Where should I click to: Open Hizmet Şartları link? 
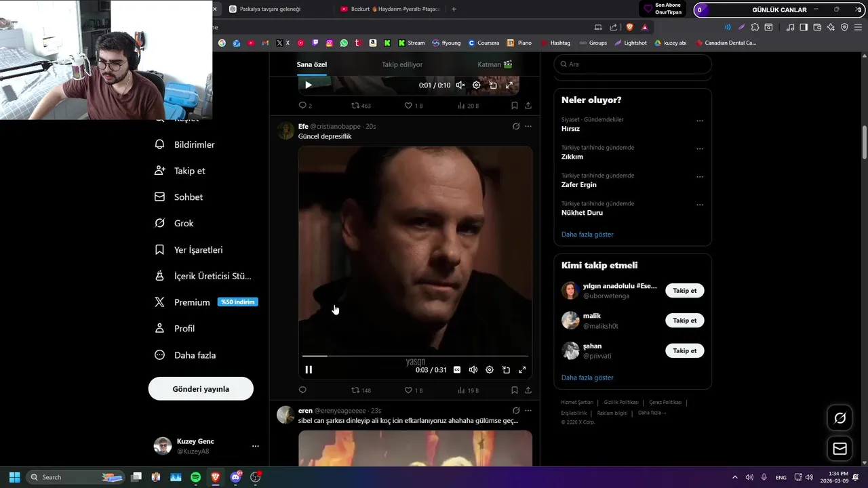(577, 403)
